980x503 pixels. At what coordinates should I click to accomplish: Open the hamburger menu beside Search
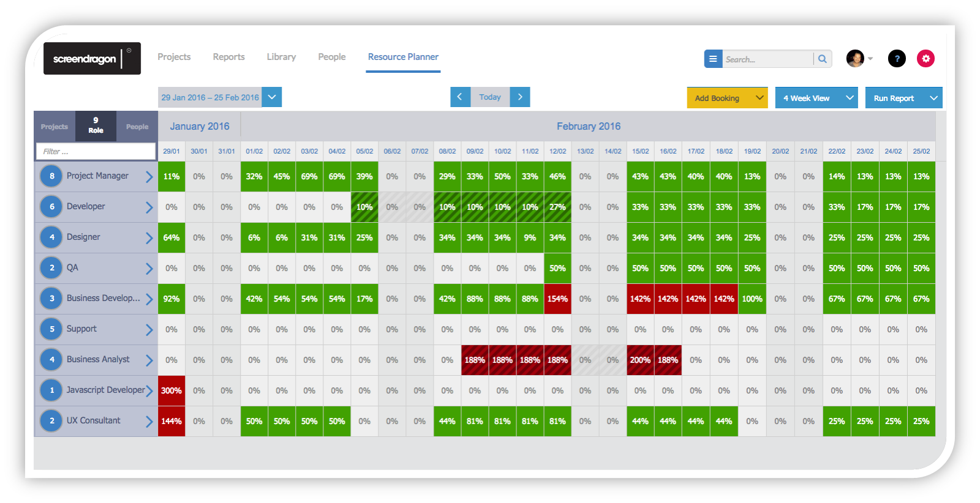(713, 59)
